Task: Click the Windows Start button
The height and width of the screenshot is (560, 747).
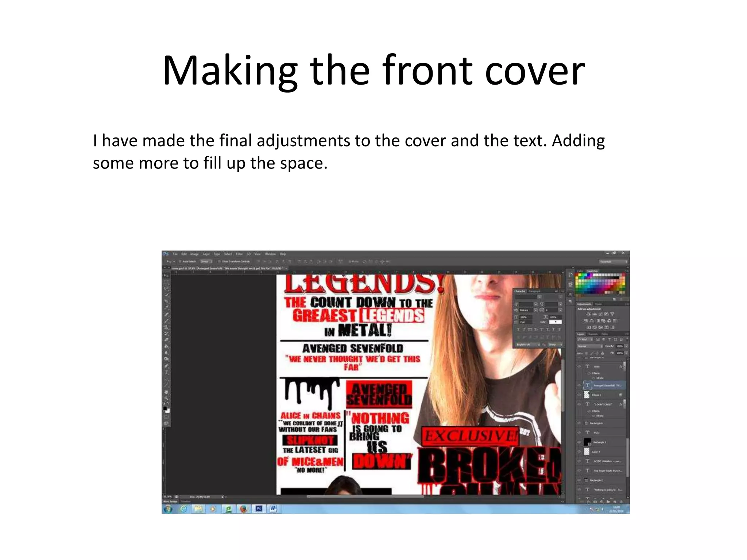Action: [x=168, y=509]
